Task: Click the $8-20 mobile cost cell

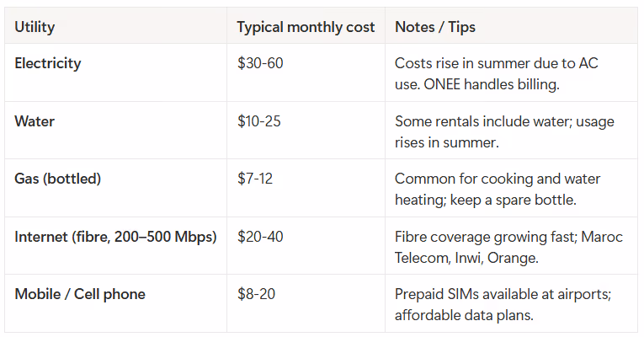Action: (256, 294)
